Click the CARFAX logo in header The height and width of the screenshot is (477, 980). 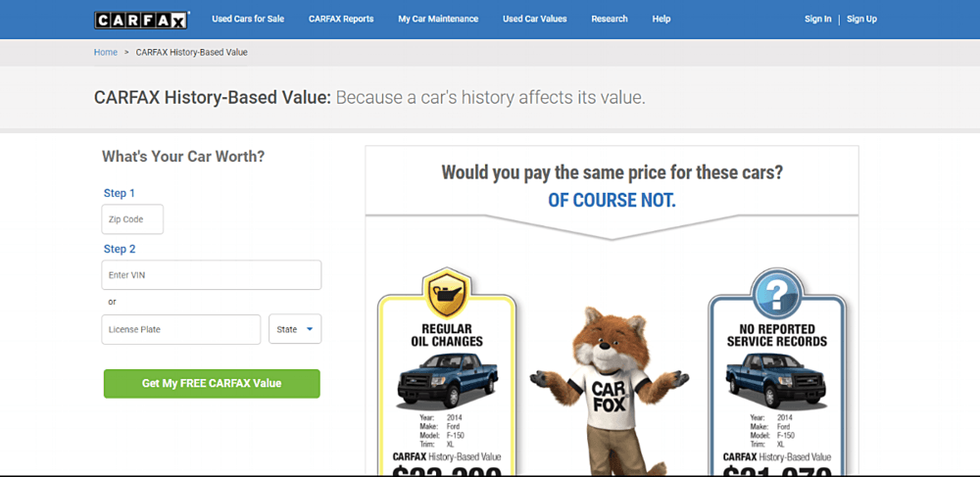point(141,20)
